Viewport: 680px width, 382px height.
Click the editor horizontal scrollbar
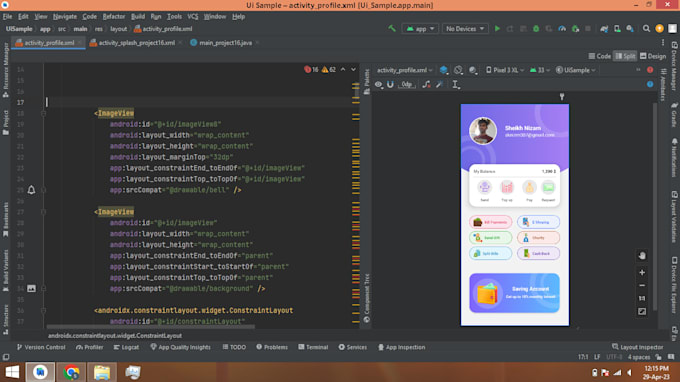150,327
